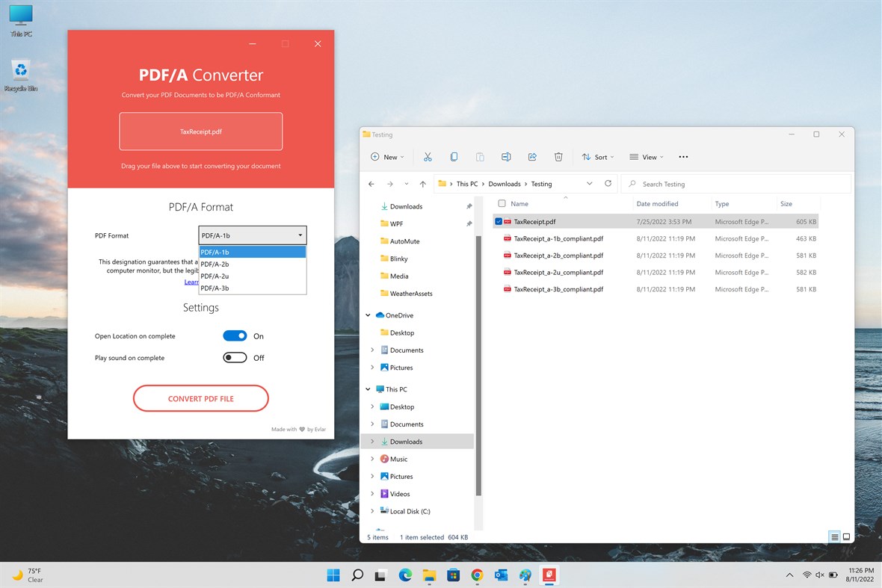Click the Copy icon in Explorer toolbar

[x=454, y=157]
